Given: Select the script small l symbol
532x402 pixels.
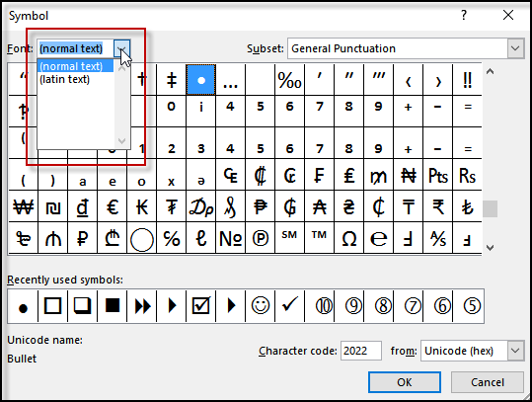Looking at the screenshot, I should click(x=201, y=238).
